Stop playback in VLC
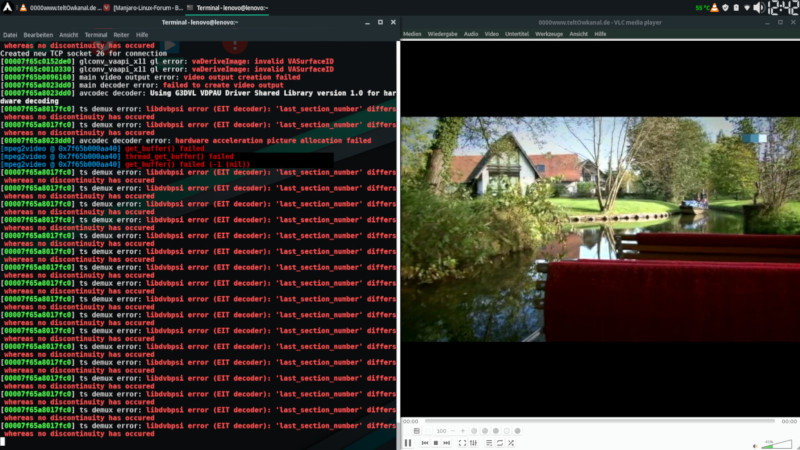The height and width of the screenshot is (450, 800). (x=436, y=442)
